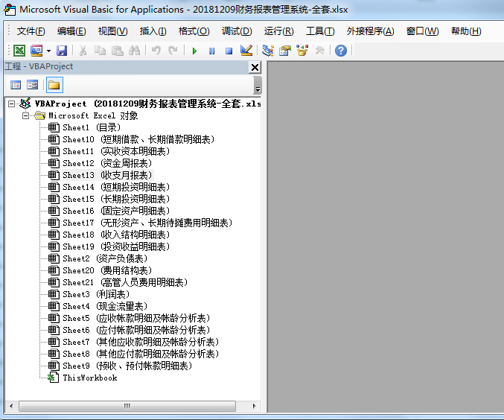Open the Project Explorer toolbar icon
The width and height of the screenshot is (504, 420).
coord(268,50)
